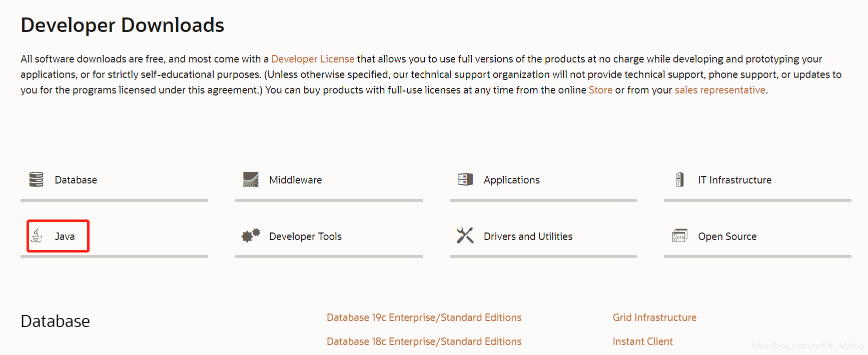Open Database 18c Enterprise/Standard Editions link
The image size is (868, 355).
424,341
